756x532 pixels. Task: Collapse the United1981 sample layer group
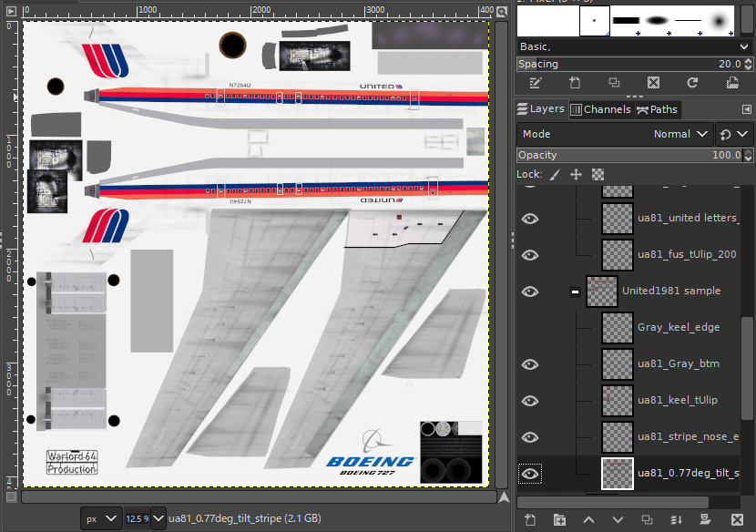(x=575, y=292)
